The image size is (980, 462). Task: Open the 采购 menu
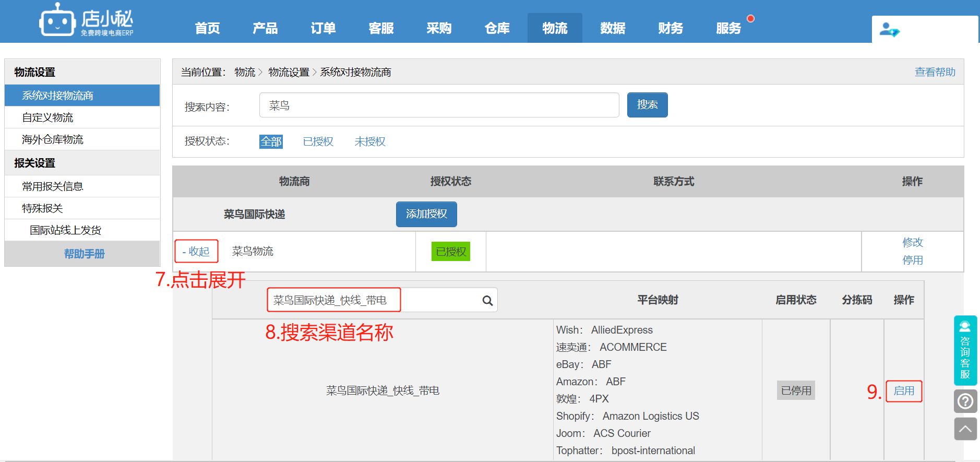439,28
